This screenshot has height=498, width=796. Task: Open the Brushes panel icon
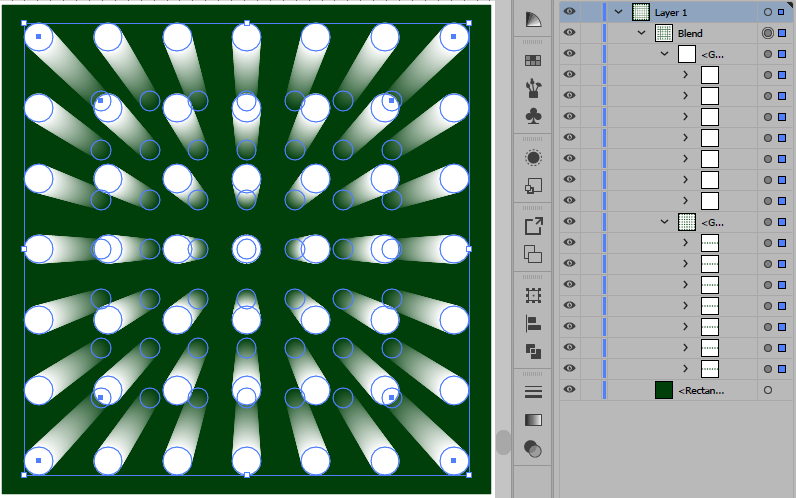coord(533,88)
